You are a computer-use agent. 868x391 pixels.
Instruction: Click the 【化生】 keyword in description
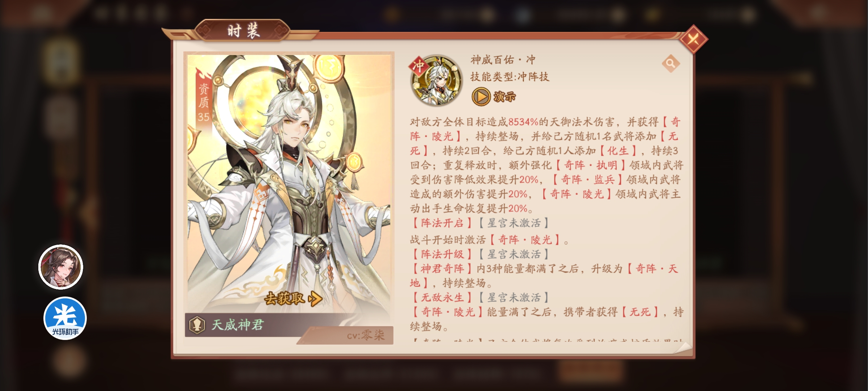[618, 151]
